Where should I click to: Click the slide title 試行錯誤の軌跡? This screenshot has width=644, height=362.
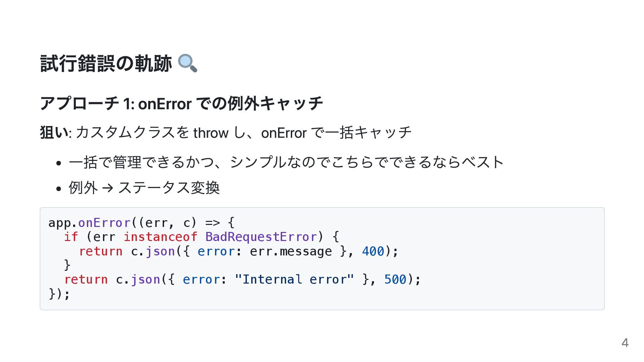106,63
